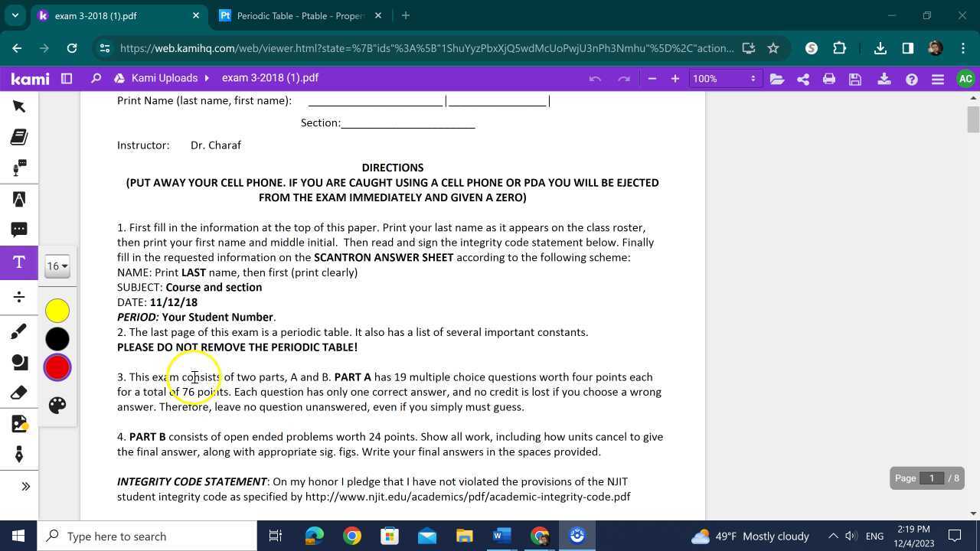The width and height of the screenshot is (980, 551).
Task: Open the Kami hamburger menu
Action: click(938, 78)
